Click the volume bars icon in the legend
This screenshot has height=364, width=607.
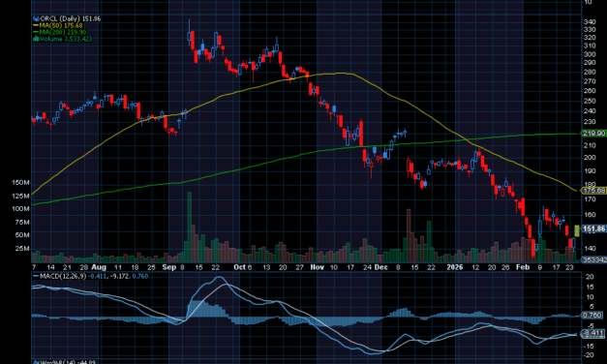pyautogui.click(x=37, y=39)
